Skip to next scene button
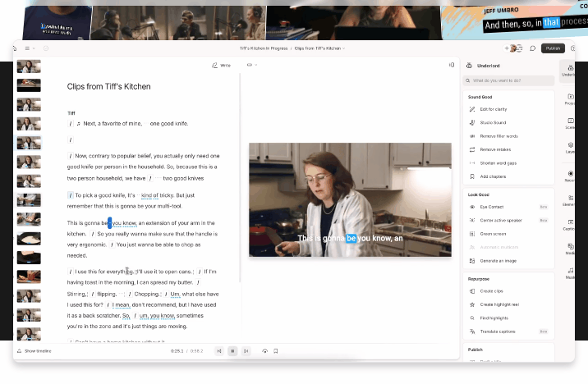 tap(246, 351)
